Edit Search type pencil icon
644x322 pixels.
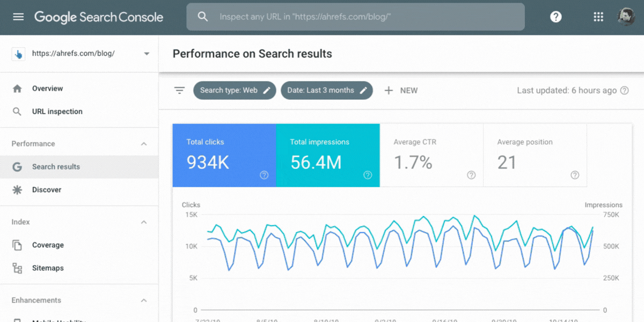point(267,90)
